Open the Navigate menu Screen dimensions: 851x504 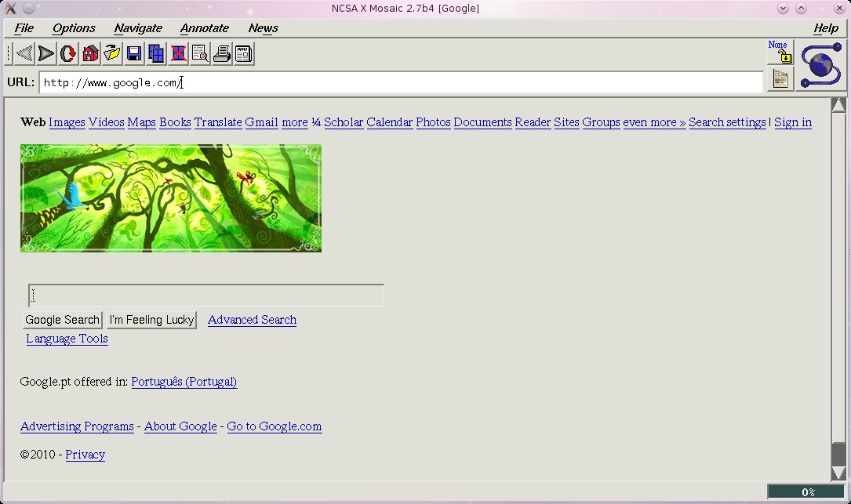tap(138, 28)
